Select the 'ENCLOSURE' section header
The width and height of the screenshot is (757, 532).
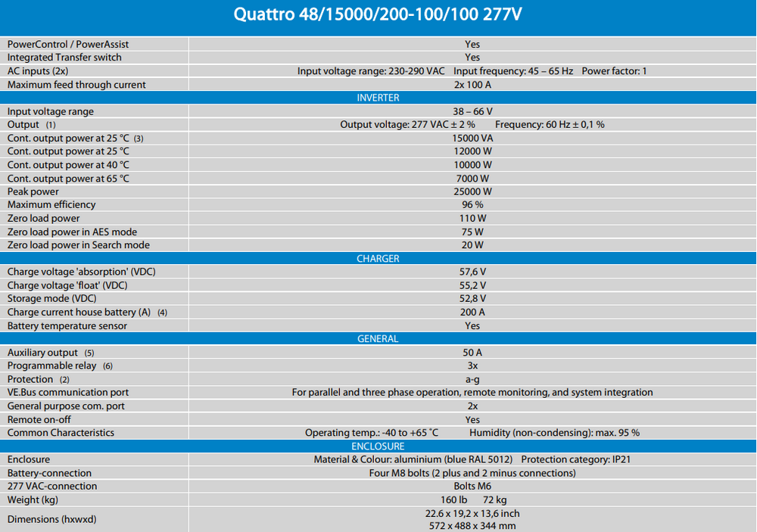(x=378, y=446)
